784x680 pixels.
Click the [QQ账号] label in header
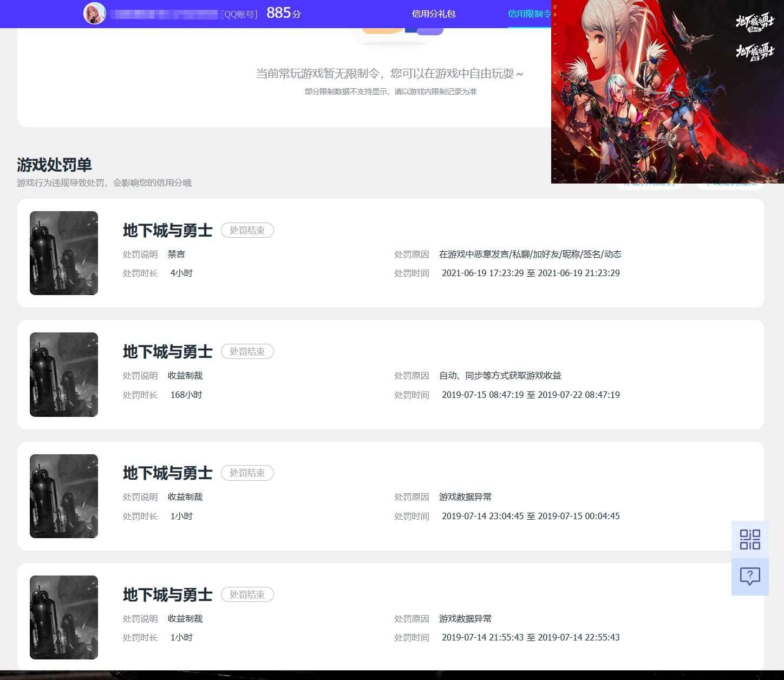point(240,14)
